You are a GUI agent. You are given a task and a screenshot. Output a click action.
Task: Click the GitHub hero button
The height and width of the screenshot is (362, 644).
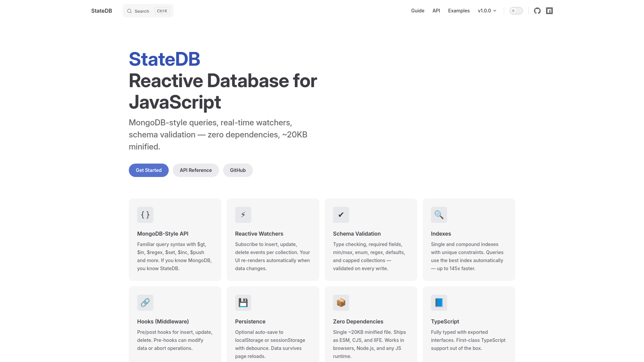(x=238, y=170)
